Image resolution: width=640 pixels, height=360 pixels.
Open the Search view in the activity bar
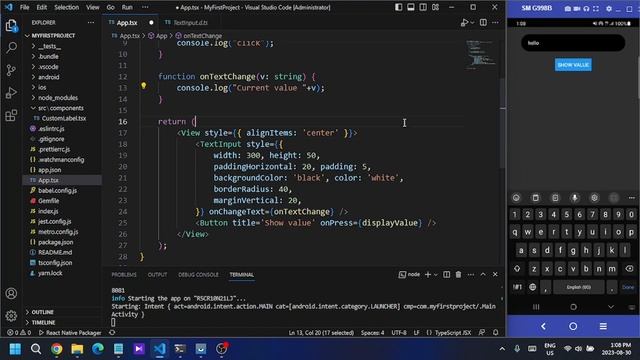click(x=11, y=48)
